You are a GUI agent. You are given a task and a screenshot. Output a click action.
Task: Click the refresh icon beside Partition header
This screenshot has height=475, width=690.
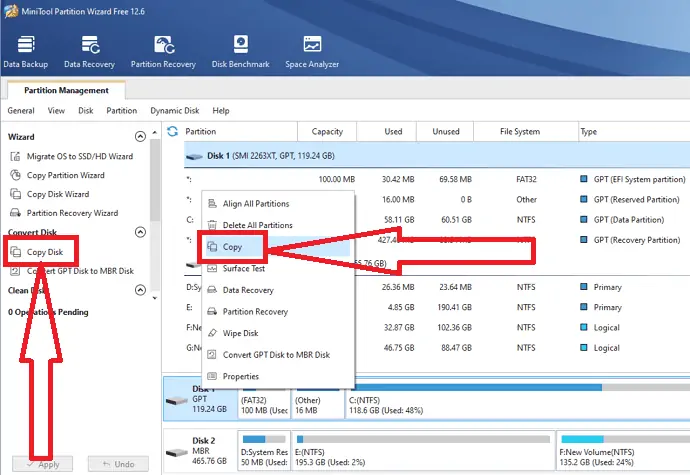172,131
